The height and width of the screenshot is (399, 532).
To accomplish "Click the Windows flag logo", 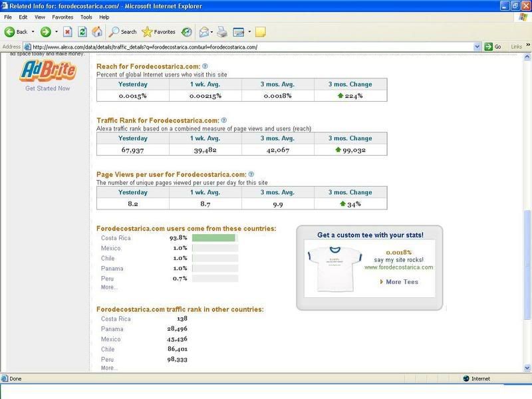I will [523, 17].
